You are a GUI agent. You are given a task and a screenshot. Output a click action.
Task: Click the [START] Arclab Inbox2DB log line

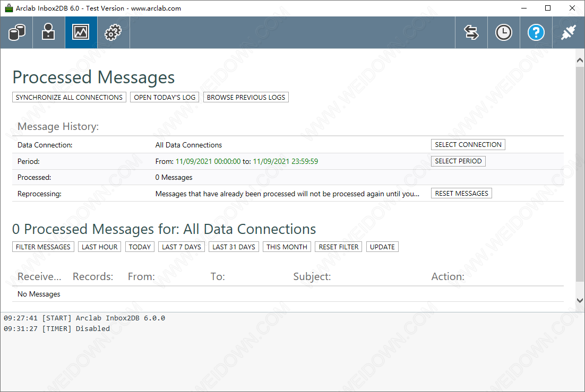point(84,318)
